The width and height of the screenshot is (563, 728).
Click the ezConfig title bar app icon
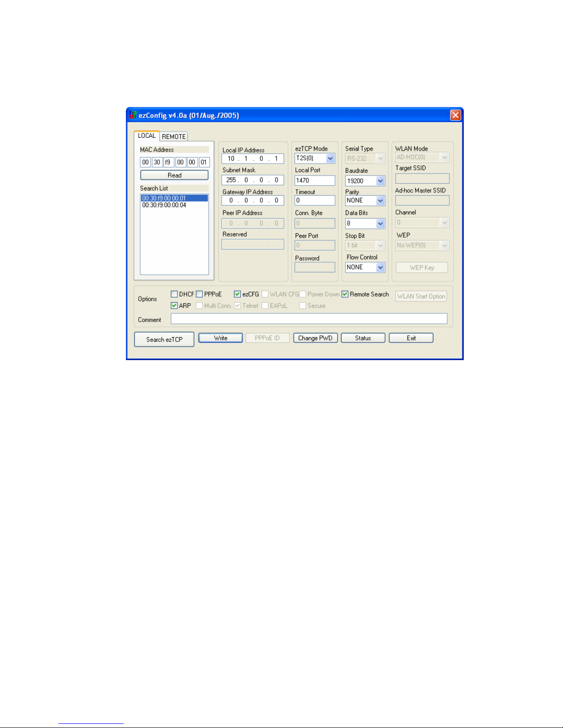click(133, 115)
